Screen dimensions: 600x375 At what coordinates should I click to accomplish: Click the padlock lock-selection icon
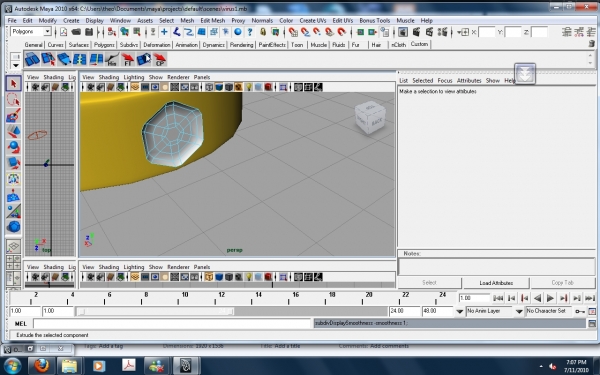(263, 32)
